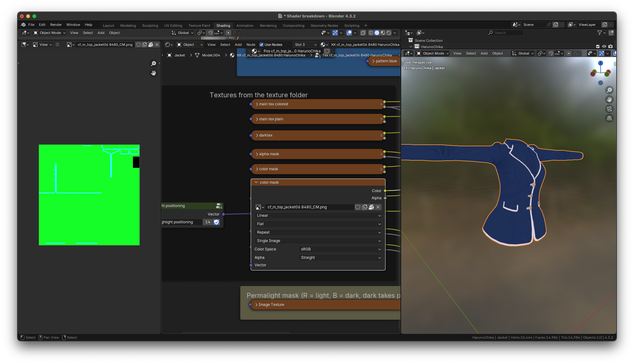This screenshot has width=634, height=364.
Task: Expand the darktex collapsed node
Action: 257,135
